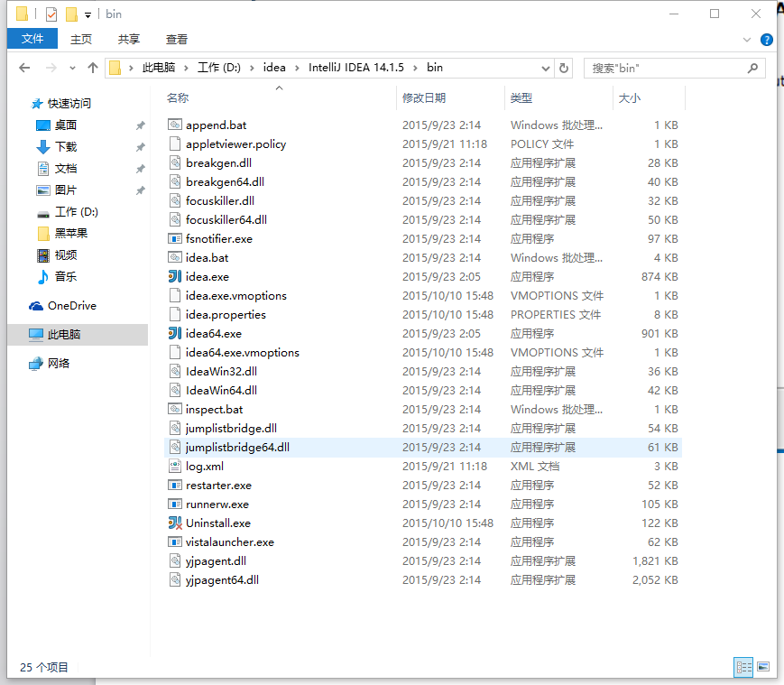Click the New folder quick access icon

(x=71, y=14)
